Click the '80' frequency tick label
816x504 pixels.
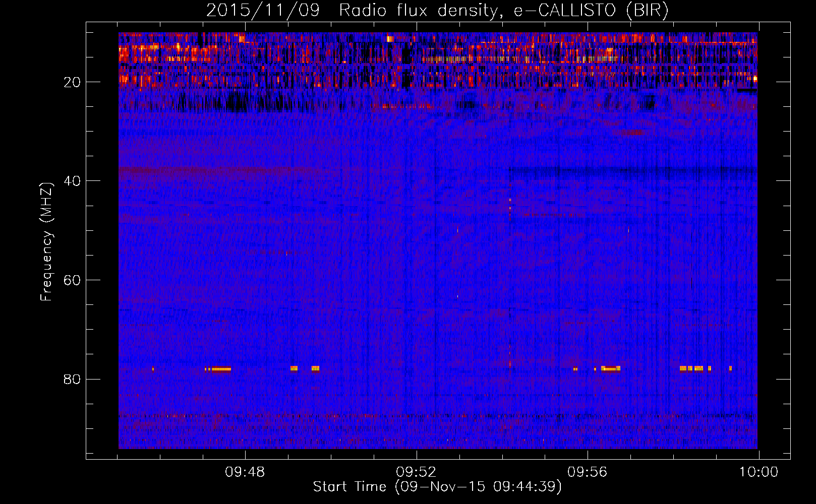73,379
